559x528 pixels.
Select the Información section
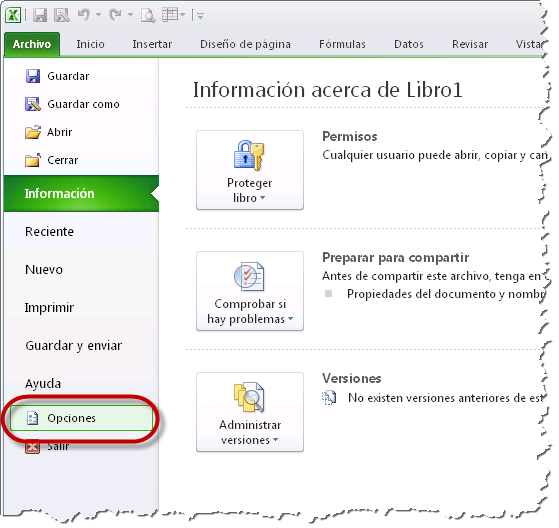81,194
